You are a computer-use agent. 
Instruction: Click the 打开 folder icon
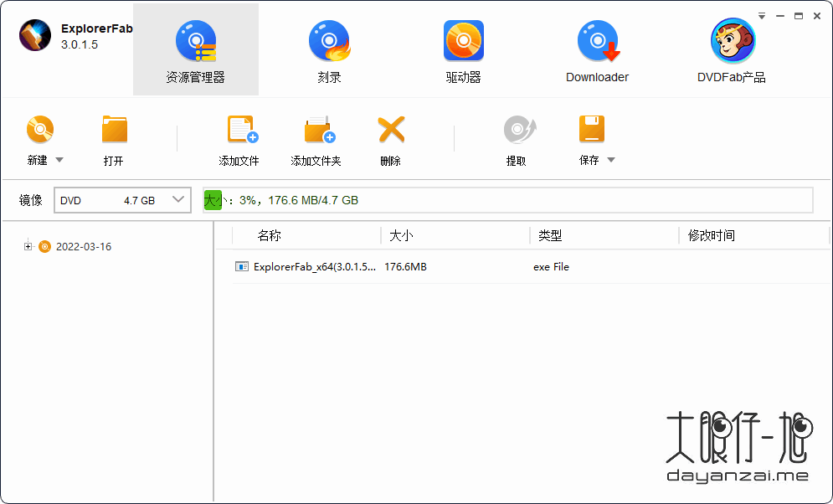click(x=114, y=129)
